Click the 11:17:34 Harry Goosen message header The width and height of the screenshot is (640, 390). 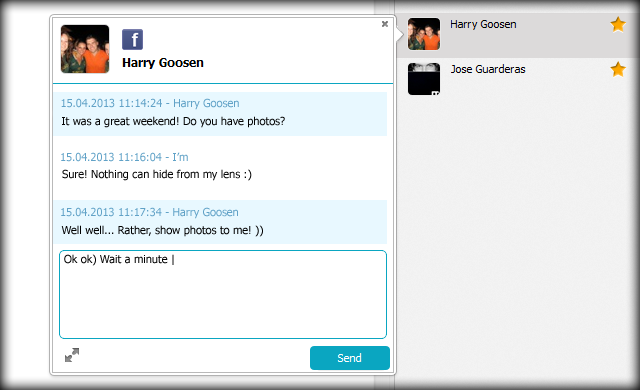[149, 212]
